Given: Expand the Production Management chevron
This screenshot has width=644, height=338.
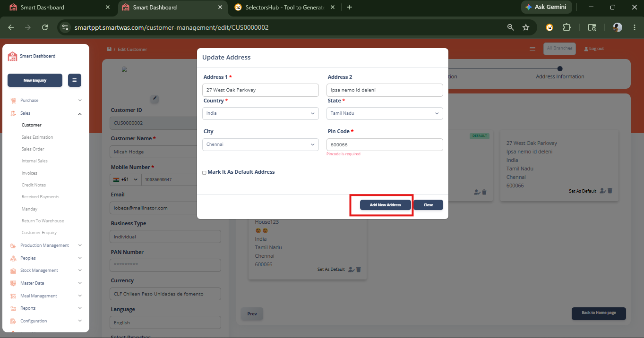Looking at the screenshot, I should [80, 245].
